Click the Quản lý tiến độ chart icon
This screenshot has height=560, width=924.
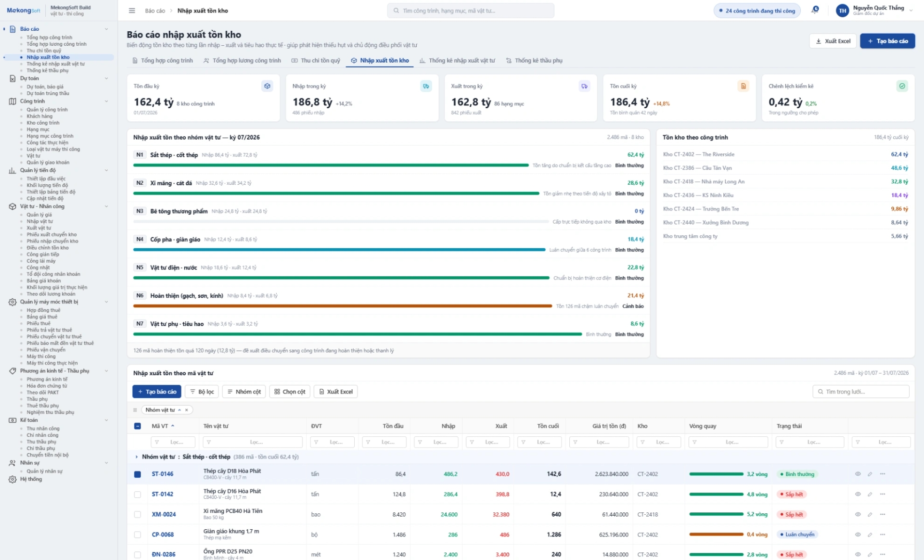tap(13, 170)
